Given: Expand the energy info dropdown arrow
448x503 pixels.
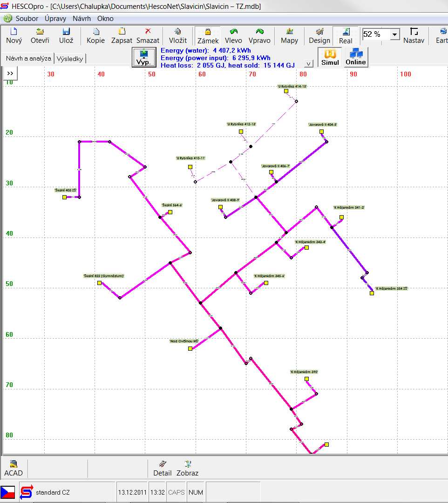Looking at the screenshot, I should point(308,63).
